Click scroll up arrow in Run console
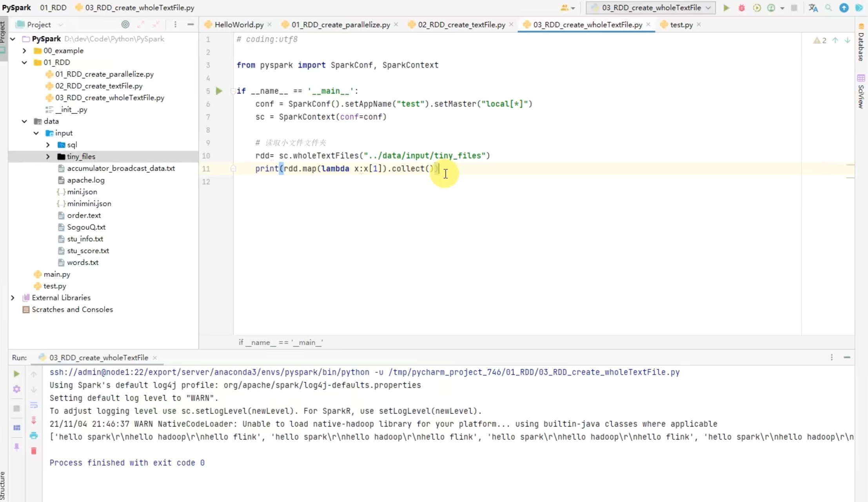Screen dimensions: 868x502 (x=34, y=375)
